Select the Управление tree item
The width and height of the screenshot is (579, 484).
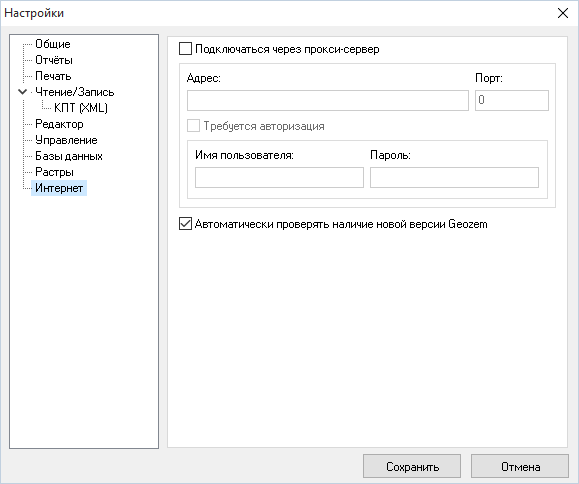pos(66,140)
